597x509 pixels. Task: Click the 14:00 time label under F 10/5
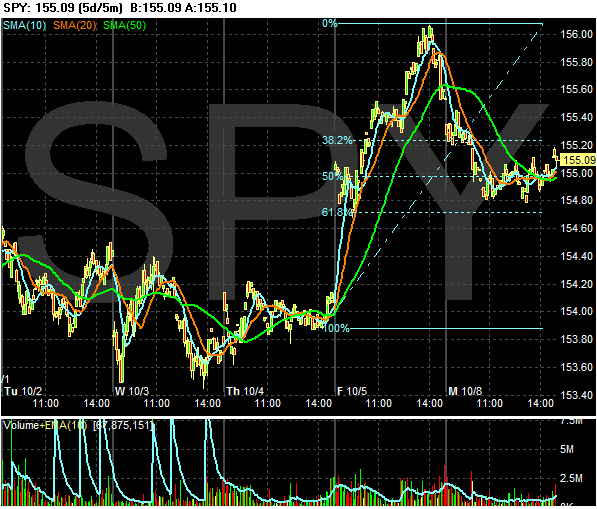(x=430, y=403)
